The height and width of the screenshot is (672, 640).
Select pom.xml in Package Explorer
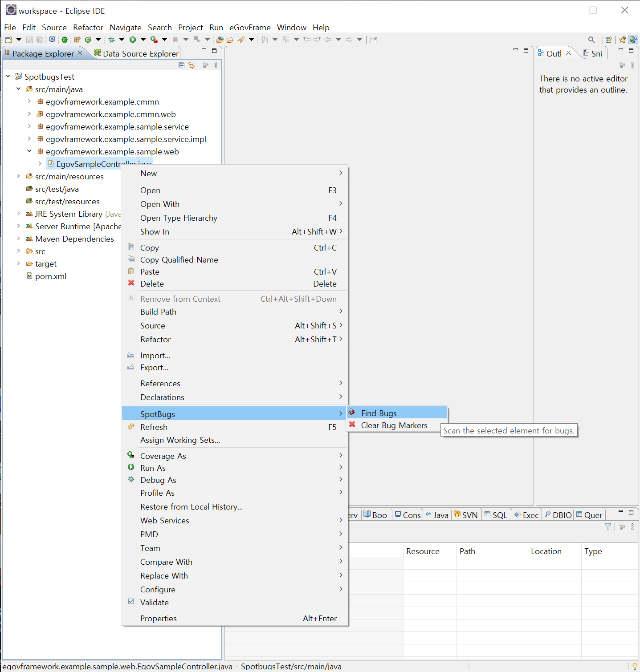coord(50,276)
